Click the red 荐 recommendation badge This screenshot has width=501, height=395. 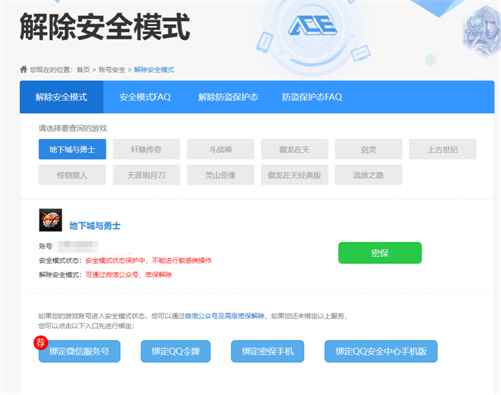coord(41,342)
